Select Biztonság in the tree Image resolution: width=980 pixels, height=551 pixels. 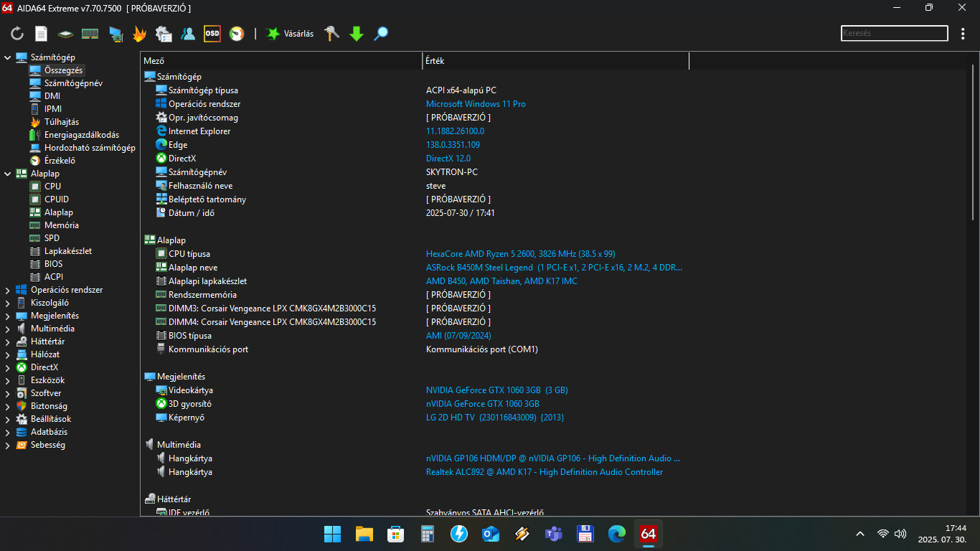click(x=49, y=406)
